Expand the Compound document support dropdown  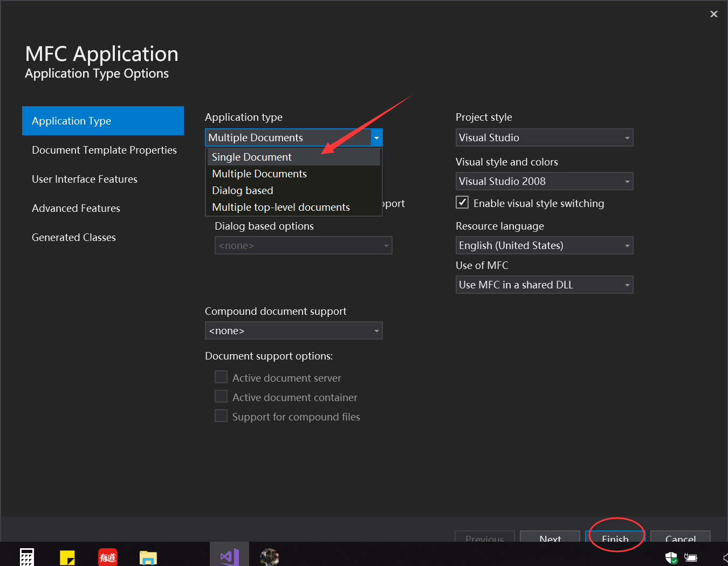(376, 330)
